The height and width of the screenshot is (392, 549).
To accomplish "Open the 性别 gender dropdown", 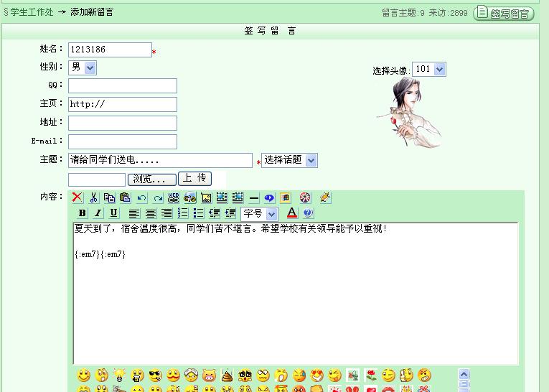I will click(83, 67).
